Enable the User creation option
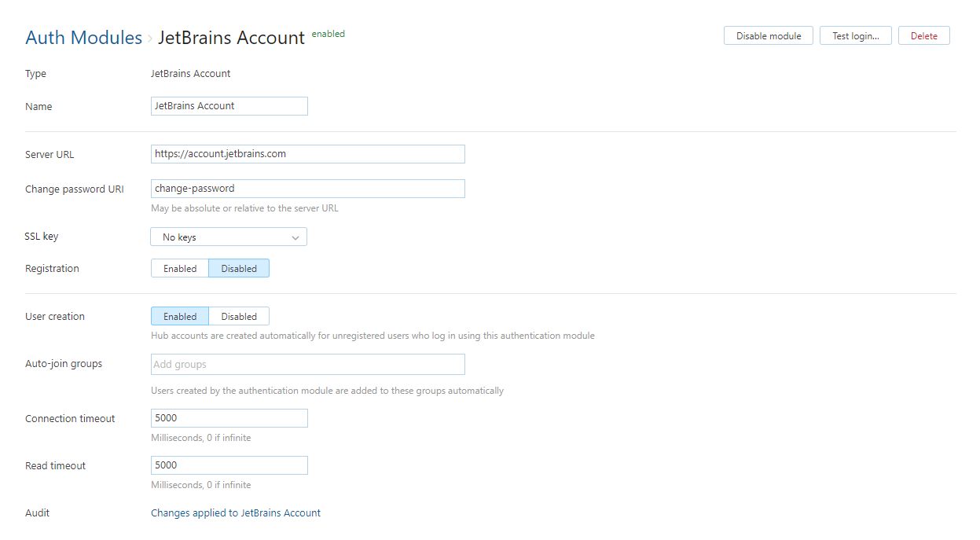This screenshot has height=540, width=980. click(x=180, y=317)
